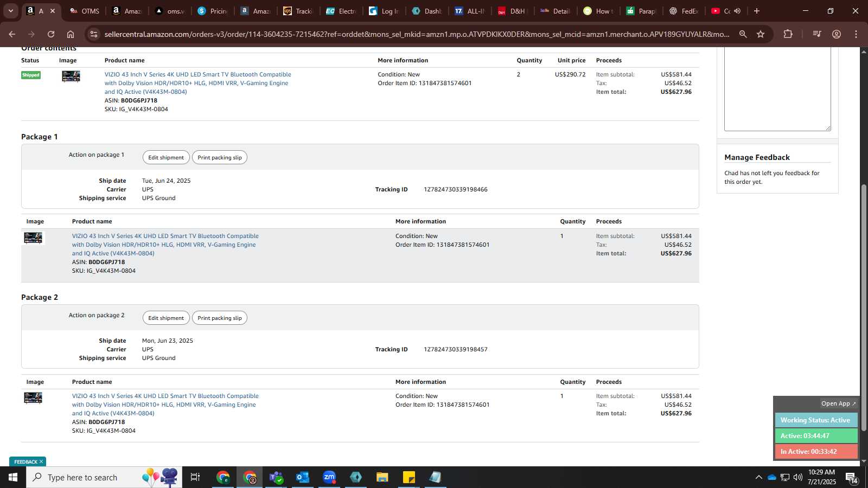This screenshot has height=488, width=868.
Task: Open the VIZIO product link in Package 2
Action: pos(165,404)
